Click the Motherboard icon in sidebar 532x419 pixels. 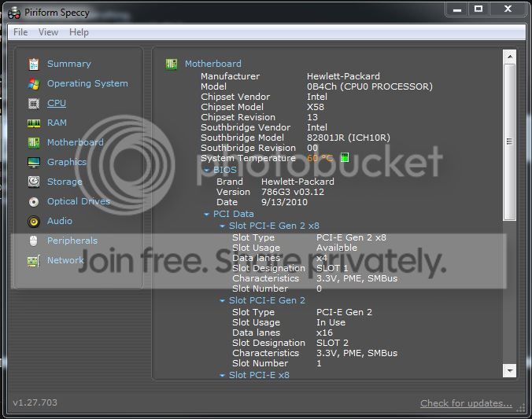point(34,142)
